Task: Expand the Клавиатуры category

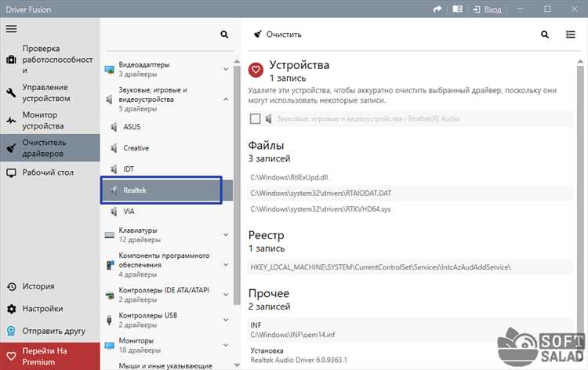Action: click(226, 234)
